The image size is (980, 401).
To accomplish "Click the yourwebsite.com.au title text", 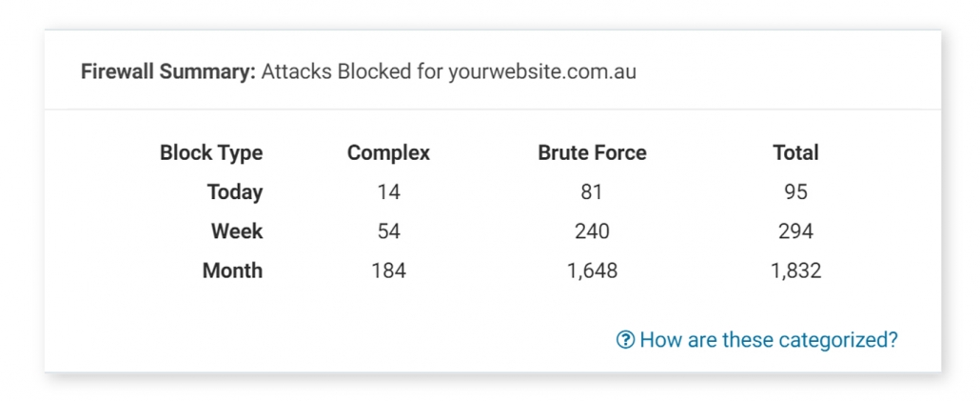I will click(541, 71).
